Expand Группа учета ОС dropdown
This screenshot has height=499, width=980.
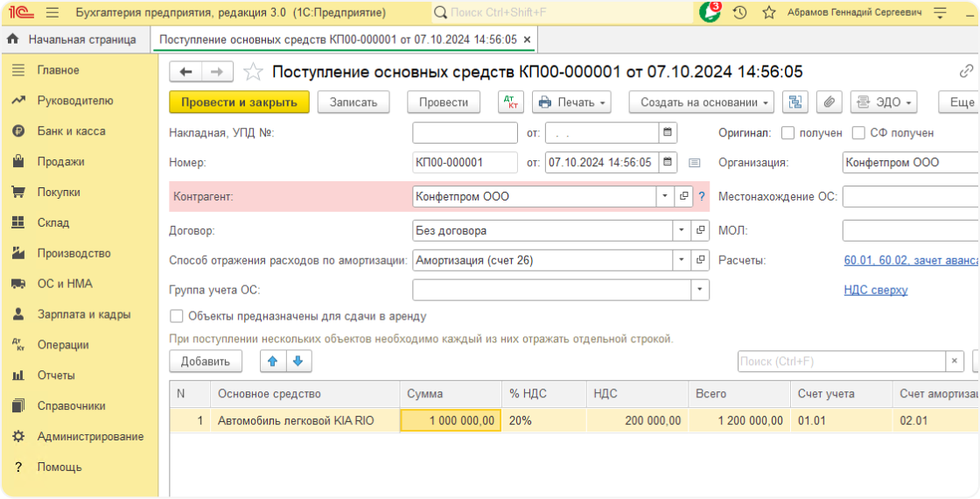pyautogui.click(x=701, y=290)
